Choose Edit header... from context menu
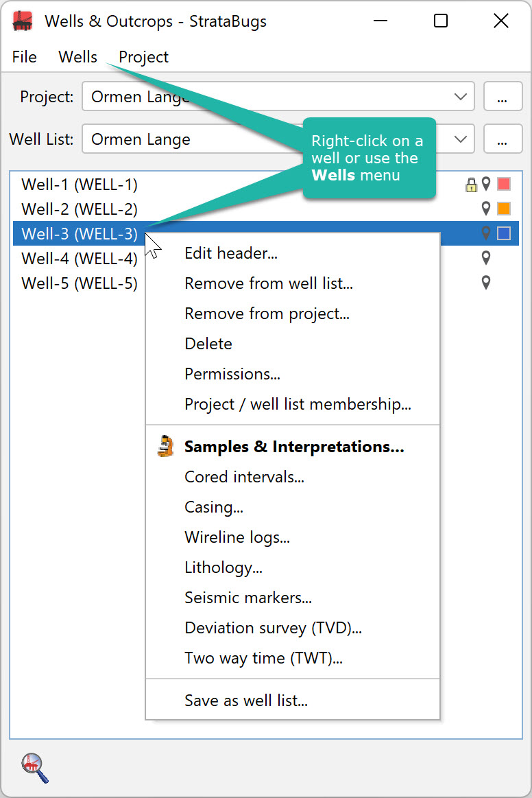Viewport: 532px width, 798px height. click(231, 253)
